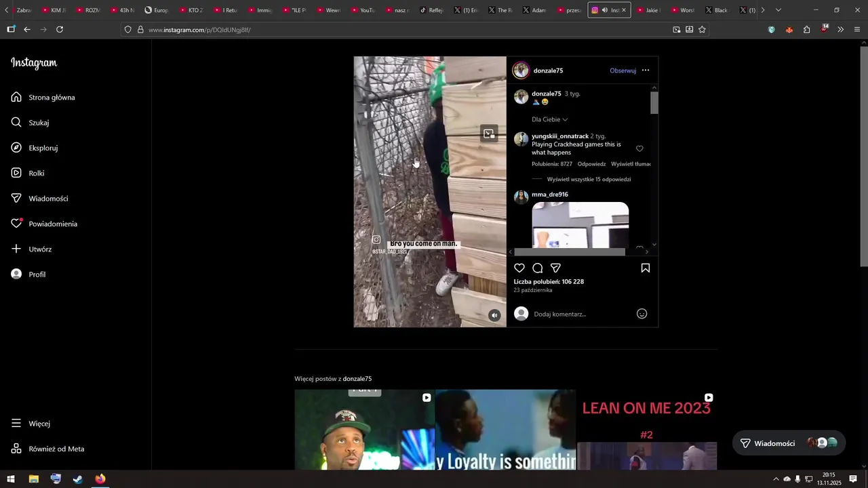Click Liczba polubień: 106 228

point(549,282)
